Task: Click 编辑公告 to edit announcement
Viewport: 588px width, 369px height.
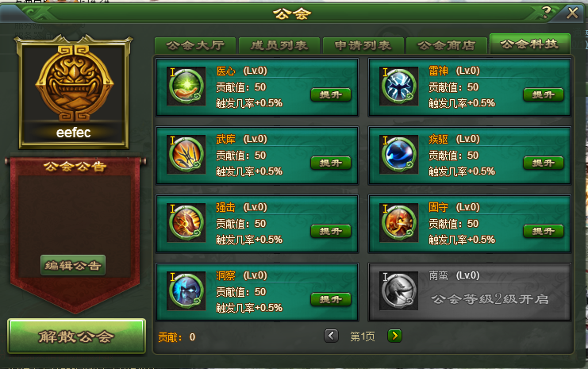Action: pyautogui.click(x=73, y=266)
